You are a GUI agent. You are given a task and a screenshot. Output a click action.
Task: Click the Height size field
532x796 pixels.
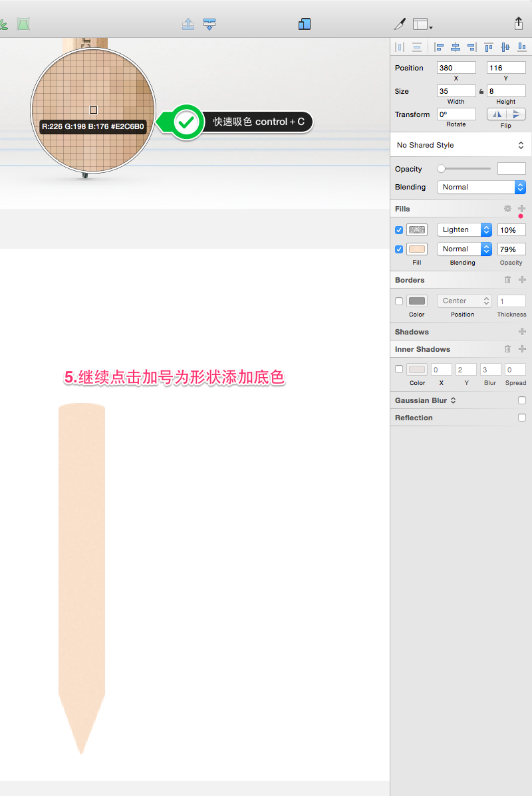(506, 91)
